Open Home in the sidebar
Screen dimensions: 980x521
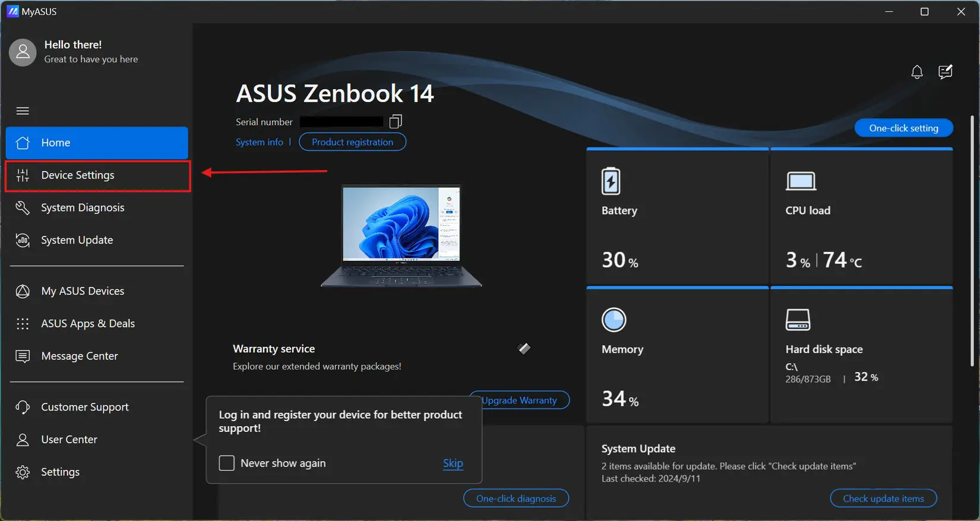(x=97, y=143)
